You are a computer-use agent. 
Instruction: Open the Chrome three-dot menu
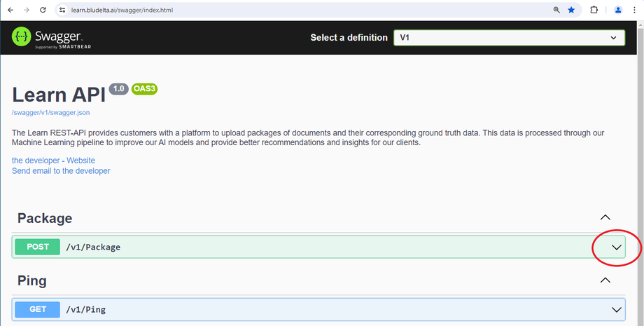[636, 10]
